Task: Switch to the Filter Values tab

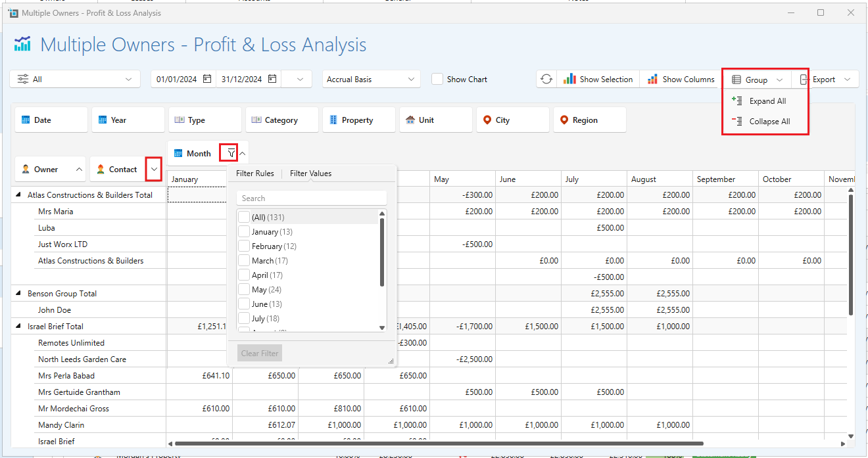Action: (310, 173)
